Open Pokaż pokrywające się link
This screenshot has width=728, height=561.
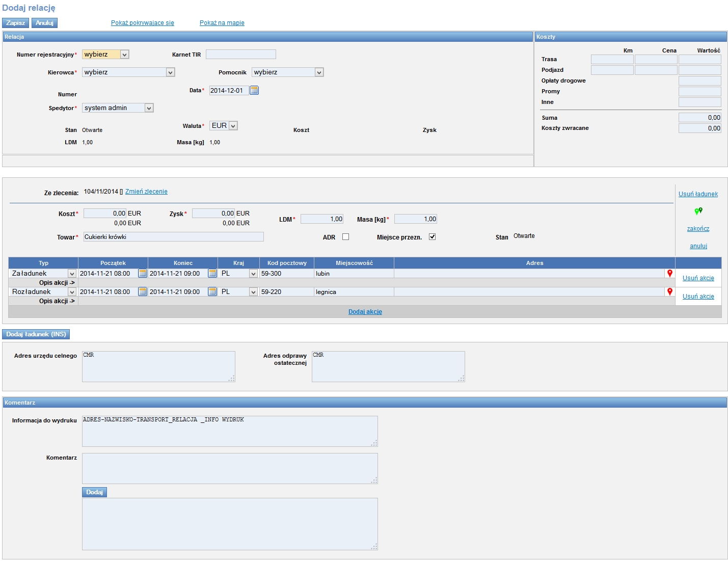tap(143, 23)
